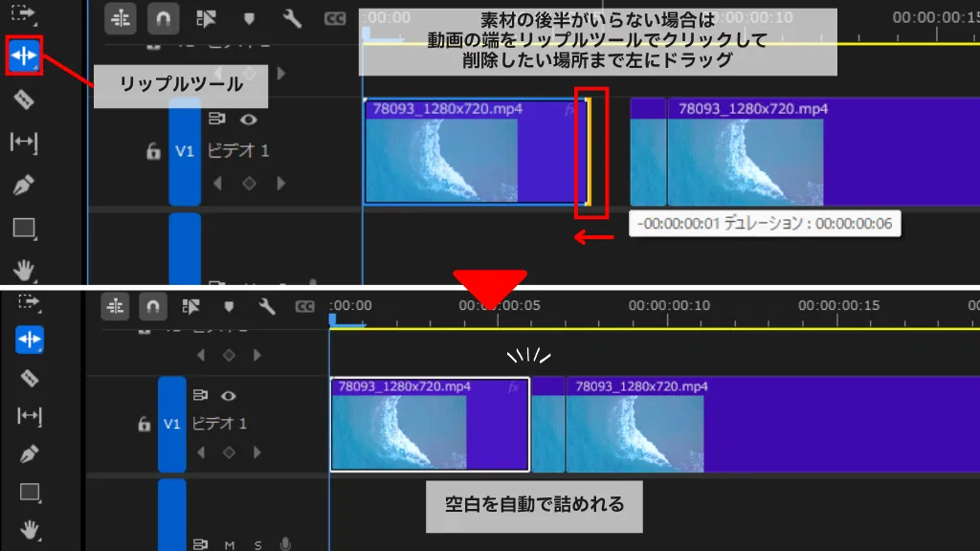Select the Ripple Edit tool in the upper screenshot
Viewport: 980px width, 551px height.
(x=24, y=55)
